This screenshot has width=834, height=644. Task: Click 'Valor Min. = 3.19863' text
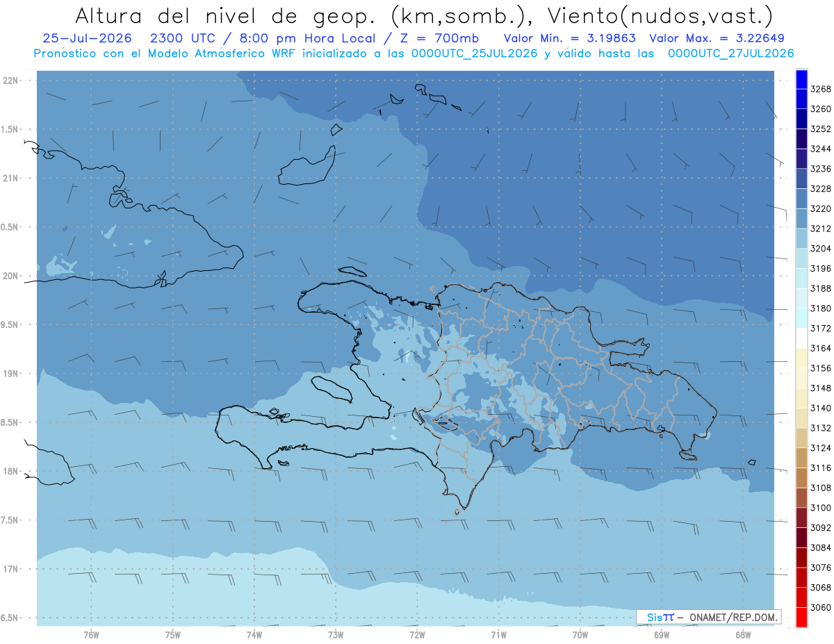(x=571, y=38)
